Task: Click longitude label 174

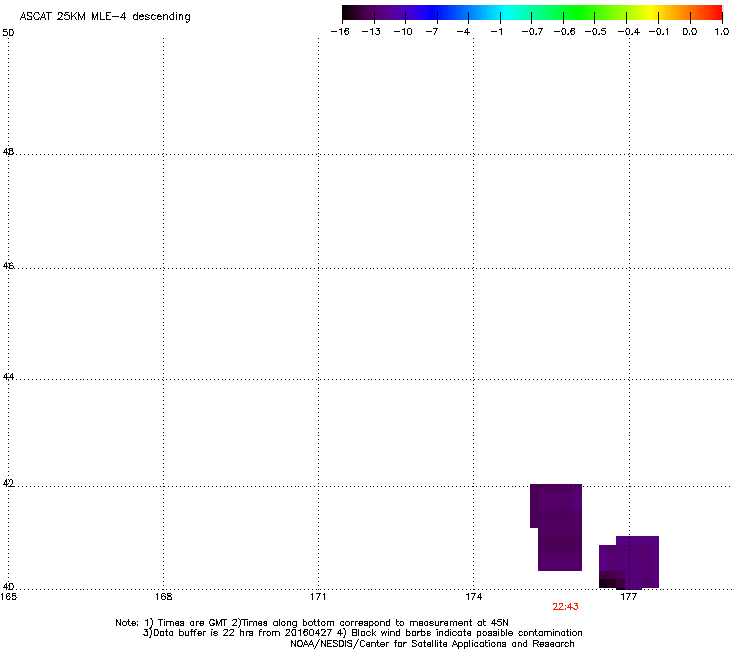Action: click(474, 597)
